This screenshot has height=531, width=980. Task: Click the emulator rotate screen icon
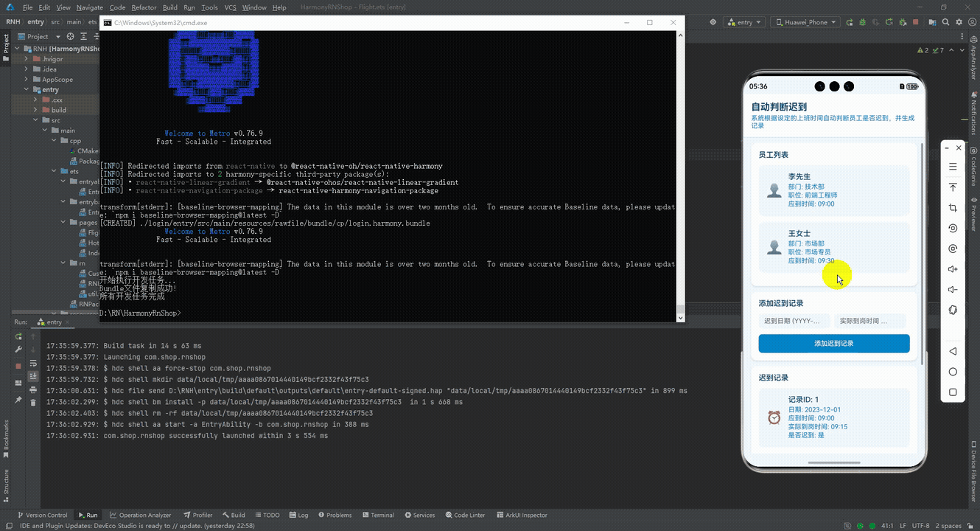point(953,229)
